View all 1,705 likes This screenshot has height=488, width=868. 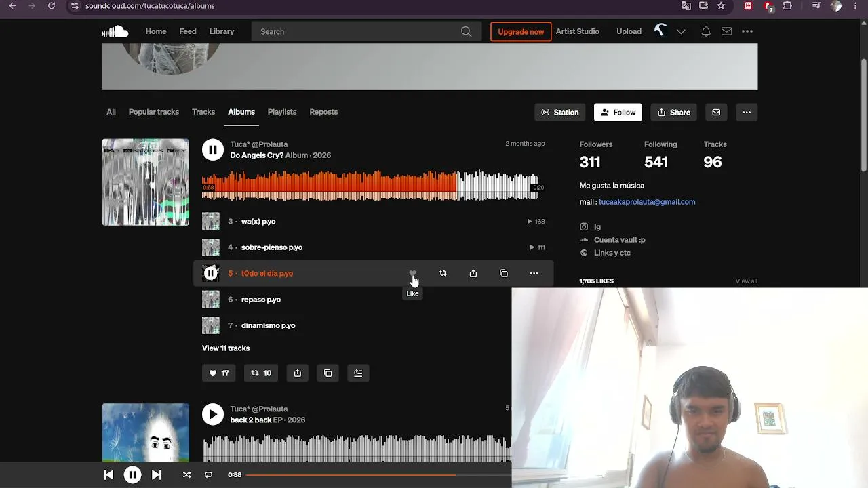point(747,281)
